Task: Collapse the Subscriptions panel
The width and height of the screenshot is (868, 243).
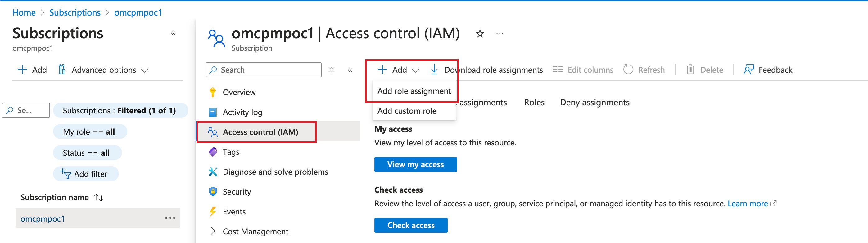Action: point(173,34)
